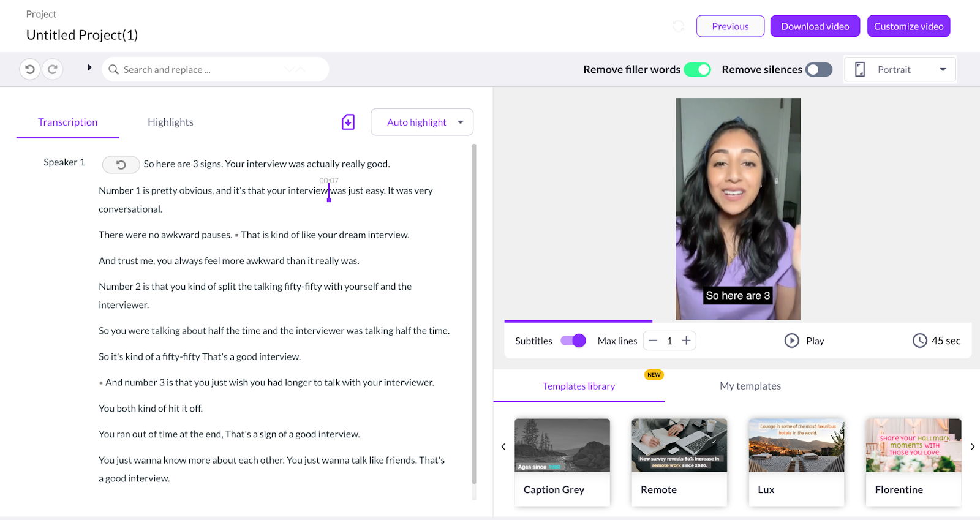Select the Florentine template thumbnail
The width and height of the screenshot is (980, 520).
click(x=914, y=445)
